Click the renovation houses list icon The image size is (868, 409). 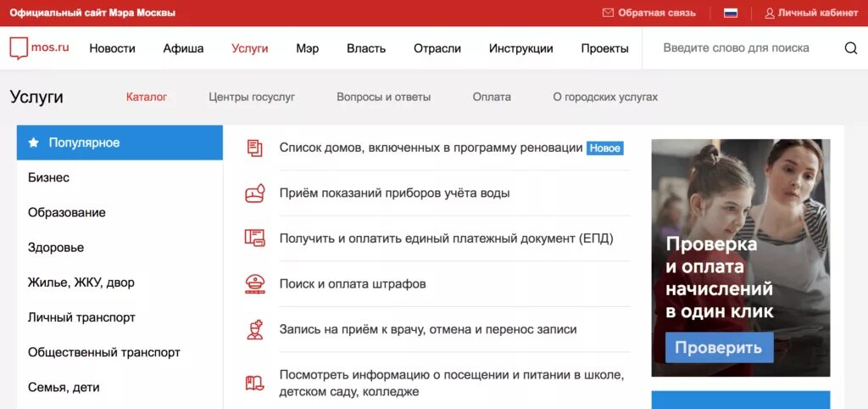(x=254, y=148)
